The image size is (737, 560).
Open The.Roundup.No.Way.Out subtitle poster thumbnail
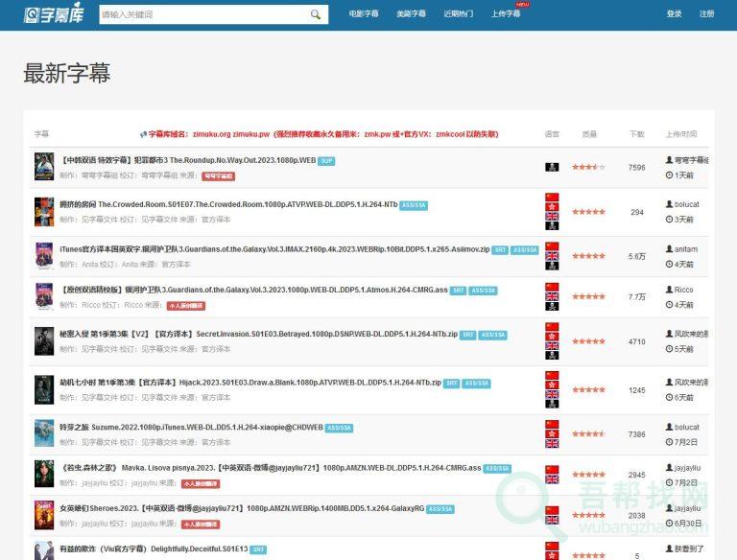pyautogui.click(x=44, y=167)
